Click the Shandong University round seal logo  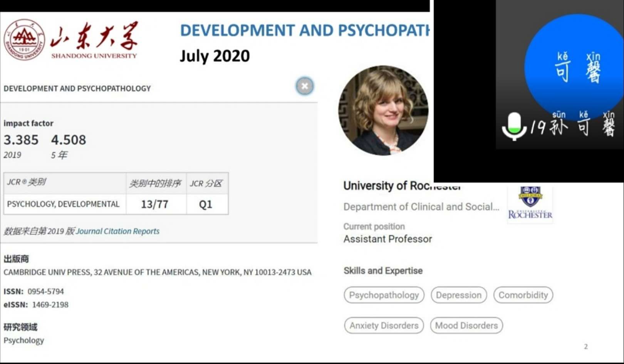[x=24, y=40]
